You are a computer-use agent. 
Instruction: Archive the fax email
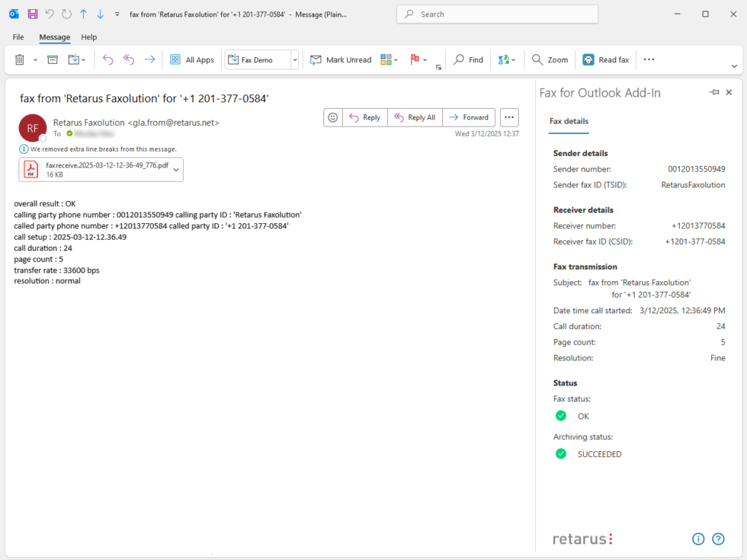pyautogui.click(x=52, y=59)
